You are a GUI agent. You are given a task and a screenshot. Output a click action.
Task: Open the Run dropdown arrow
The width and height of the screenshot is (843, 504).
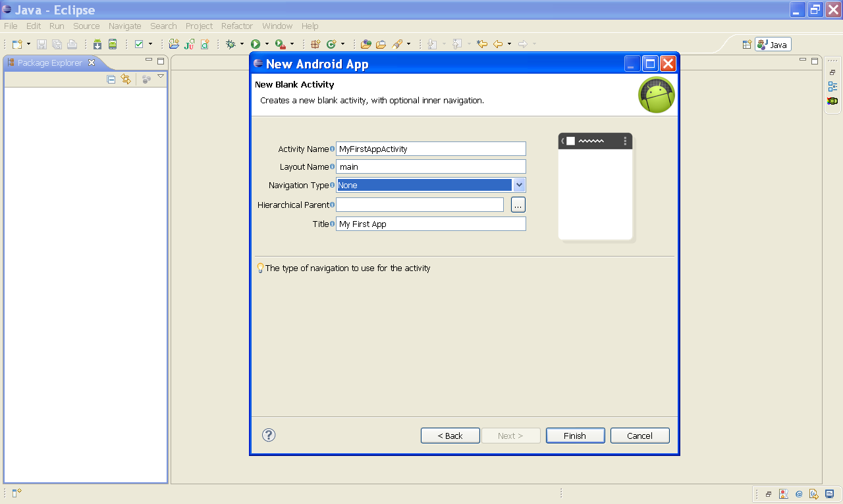pyautogui.click(x=267, y=44)
